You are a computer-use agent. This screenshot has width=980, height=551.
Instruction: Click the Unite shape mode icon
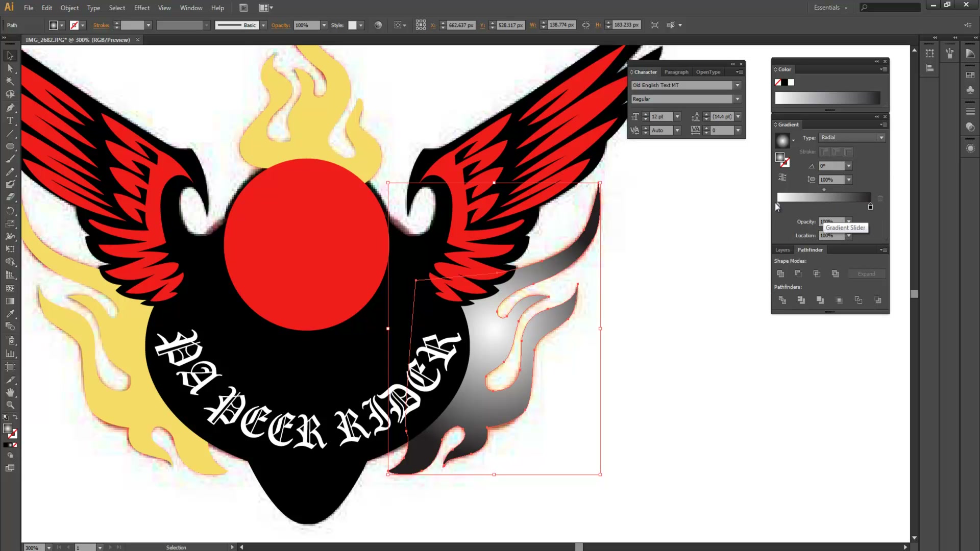(780, 274)
